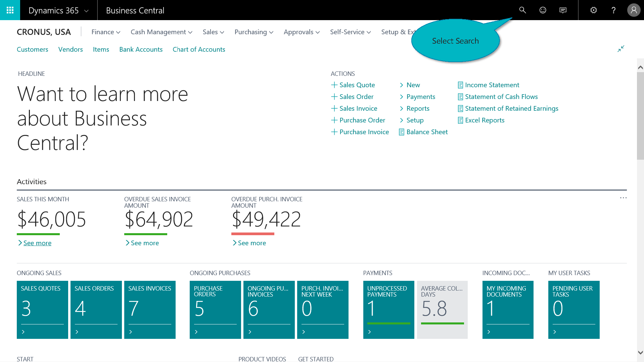Create a new Sales Quote
This screenshot has height=362, width=644.
tap(357, 85)
